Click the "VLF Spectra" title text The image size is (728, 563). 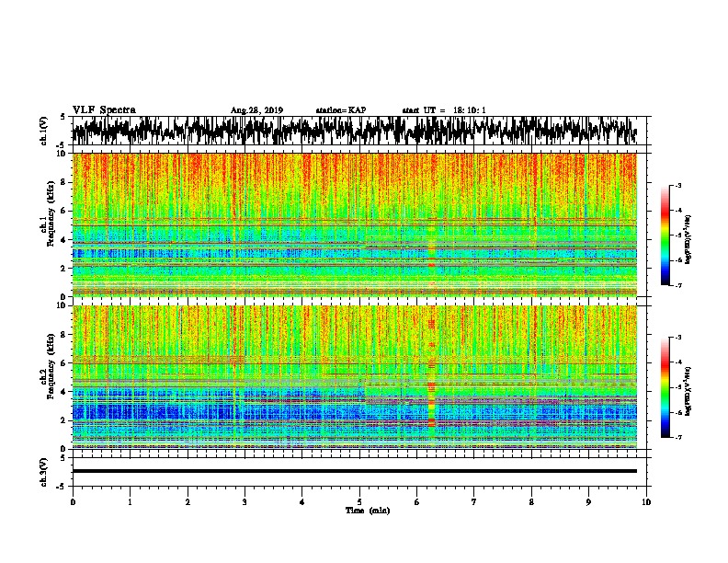(x=104, y=110)
